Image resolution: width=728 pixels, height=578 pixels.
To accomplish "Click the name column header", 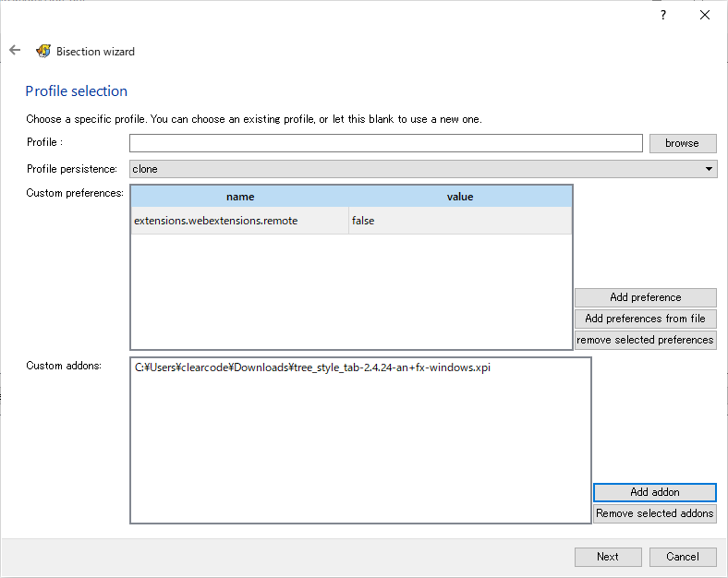I will coord(240,197).
